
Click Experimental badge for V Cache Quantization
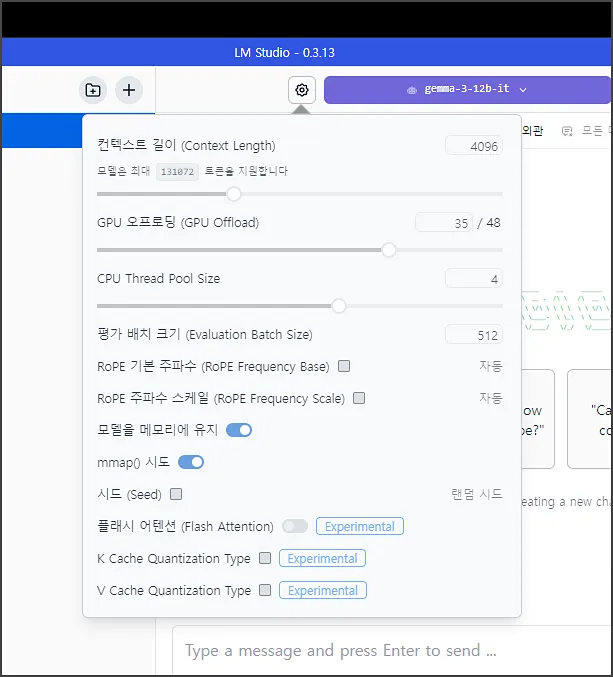323,590
